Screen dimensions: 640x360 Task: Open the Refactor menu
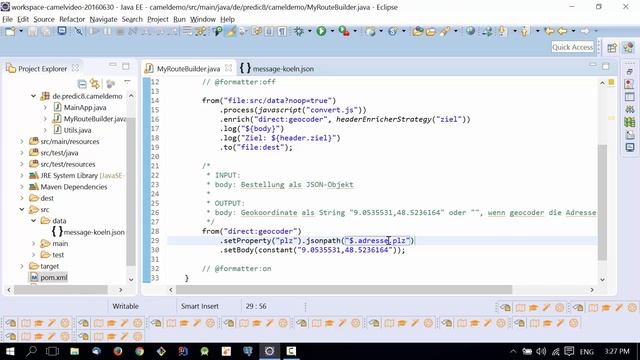[72, 19]
